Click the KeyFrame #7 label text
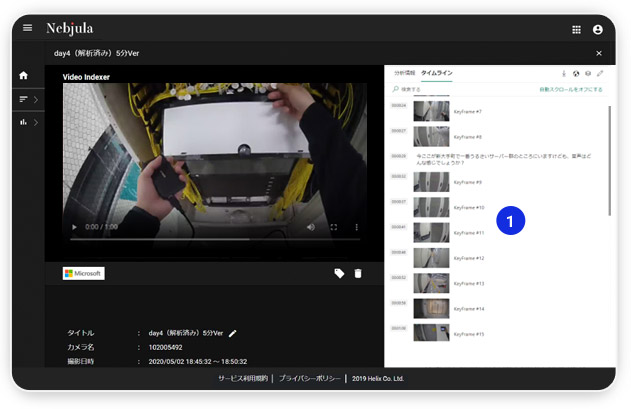The width and height of the screenshot is (631, 409). 468,112
